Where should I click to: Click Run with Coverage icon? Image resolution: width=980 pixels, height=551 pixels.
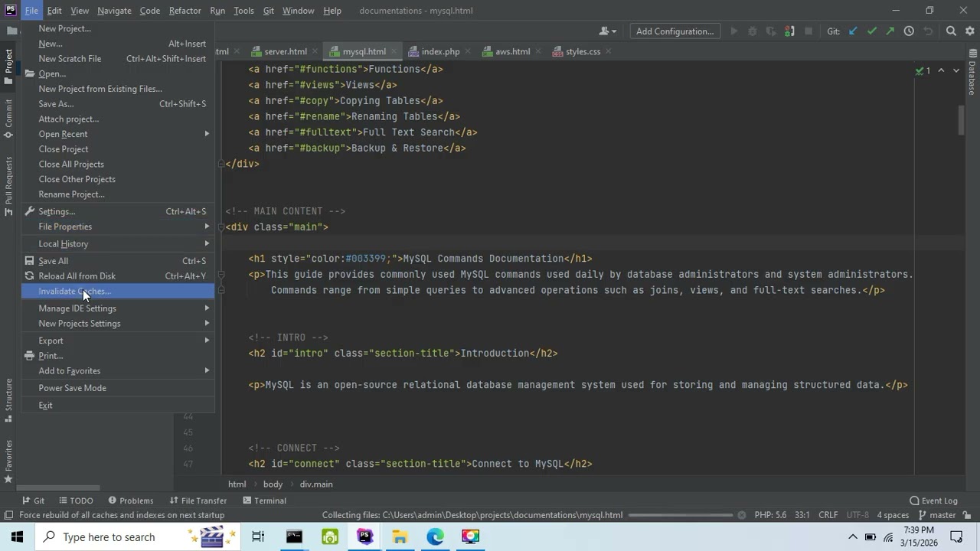point(770,31)
